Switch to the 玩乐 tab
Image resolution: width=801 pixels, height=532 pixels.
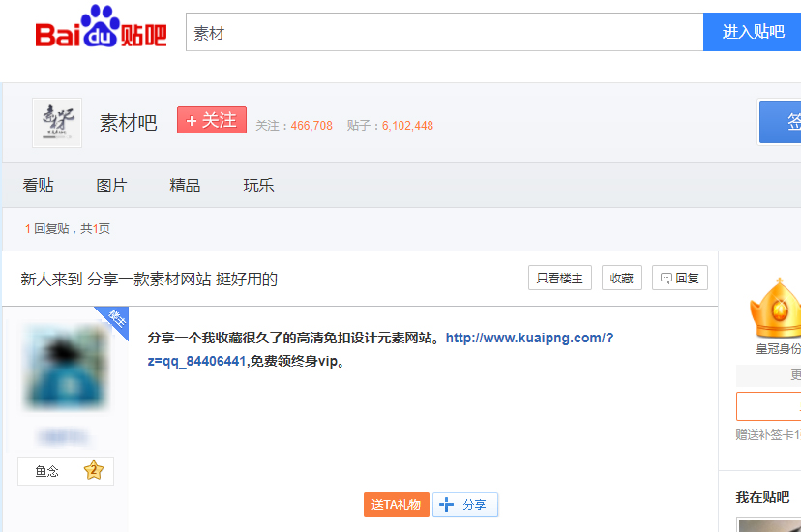click(x=258, y=186)
